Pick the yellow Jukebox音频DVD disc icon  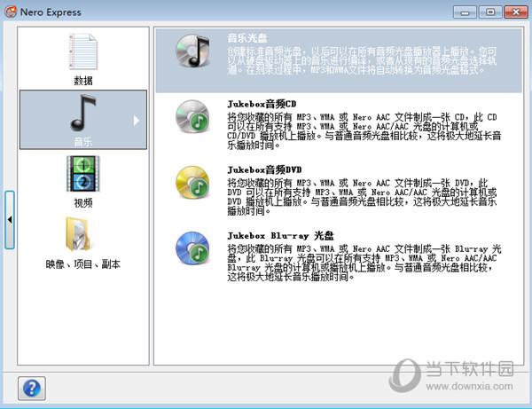click(x=192, y=178)
